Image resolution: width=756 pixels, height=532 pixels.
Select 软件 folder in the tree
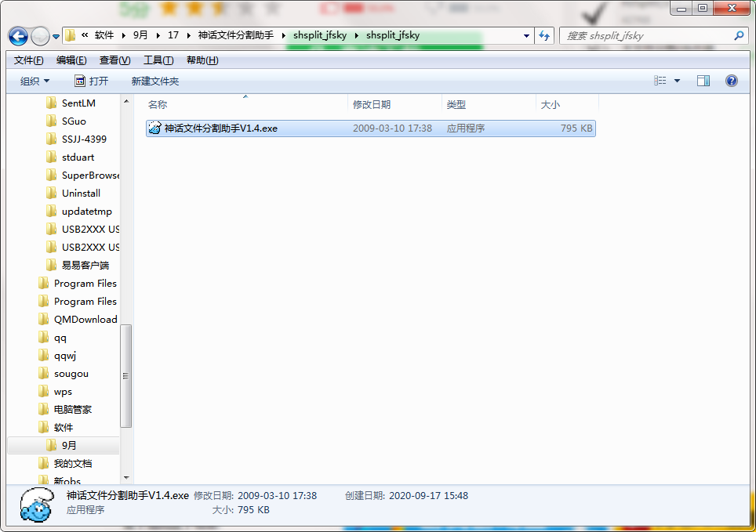pyautogui.click(x=64, y=428)
